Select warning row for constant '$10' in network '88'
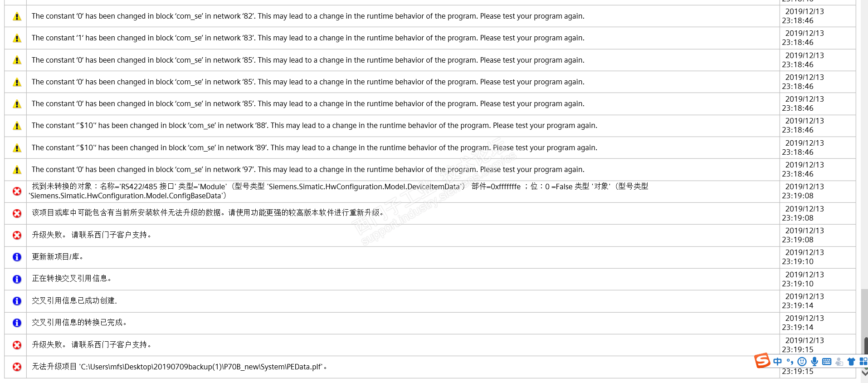868x383 pixels. [430, 126]
